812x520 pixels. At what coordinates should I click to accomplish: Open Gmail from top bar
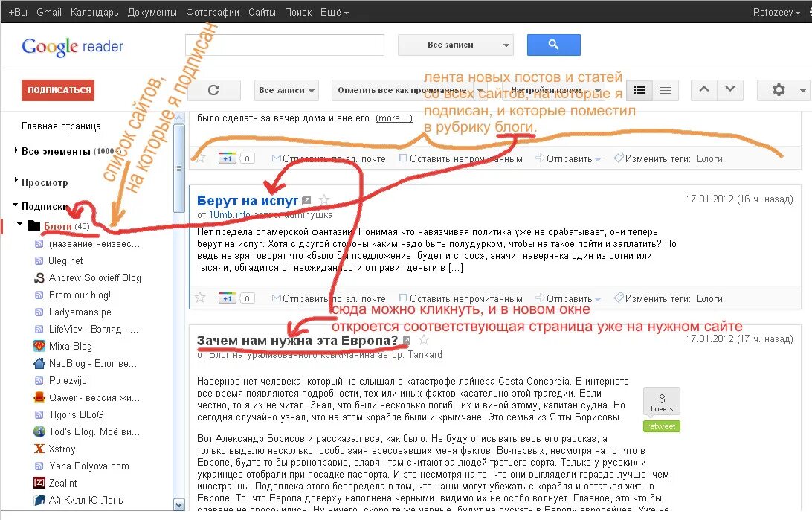(48, 12)
